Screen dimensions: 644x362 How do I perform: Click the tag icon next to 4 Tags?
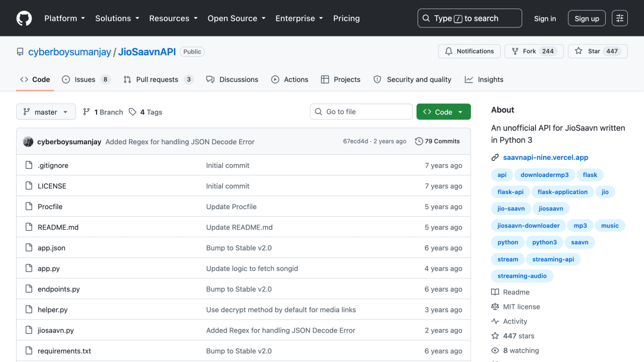click(133, 112)
